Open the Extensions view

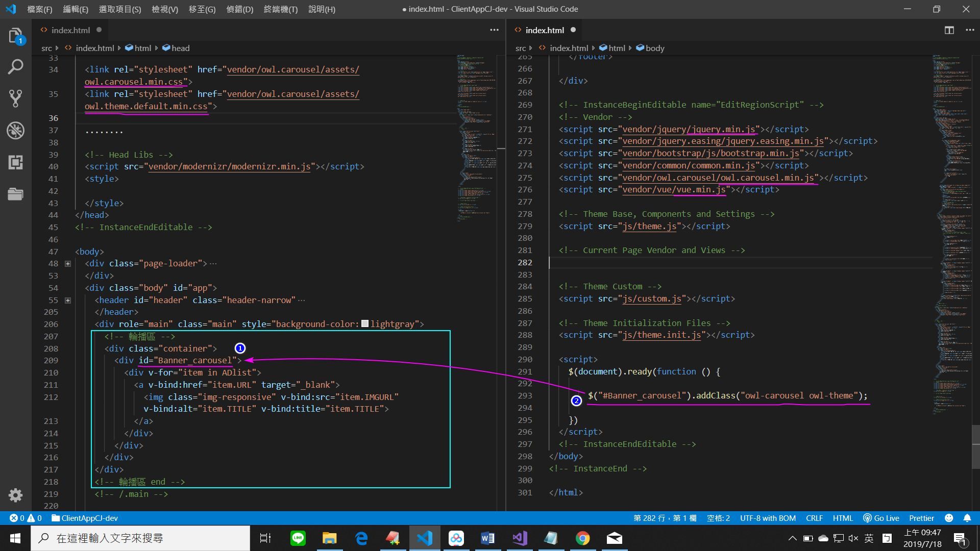(15, 162)
